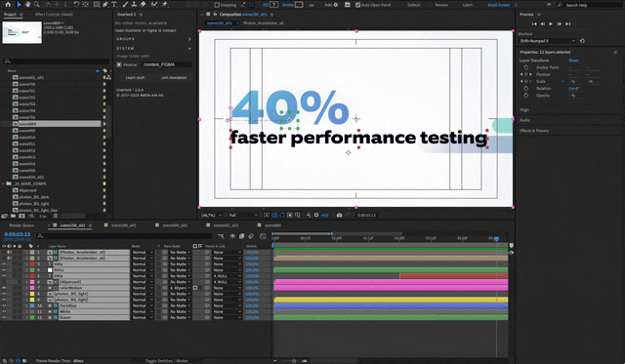625x364 pixels.
Task: Enable the Snapping checkbox
Action: tap(217, 5)
